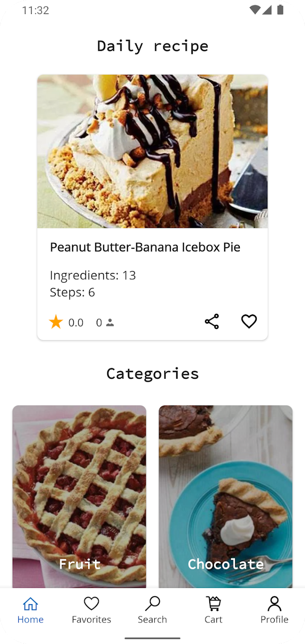This screenshot has width=305, height=644.
Task: Open Home tab house icon
Action: point(30,604)
